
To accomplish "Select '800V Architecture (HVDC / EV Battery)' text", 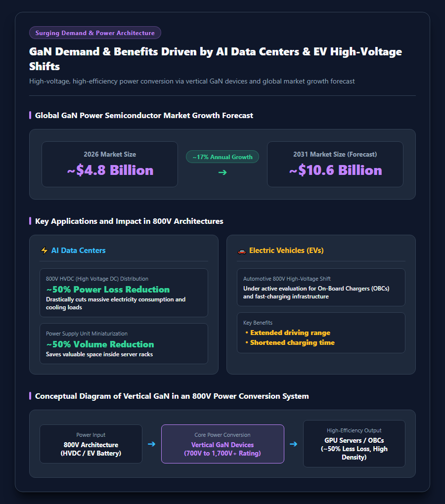I will [x=91, y=449].
